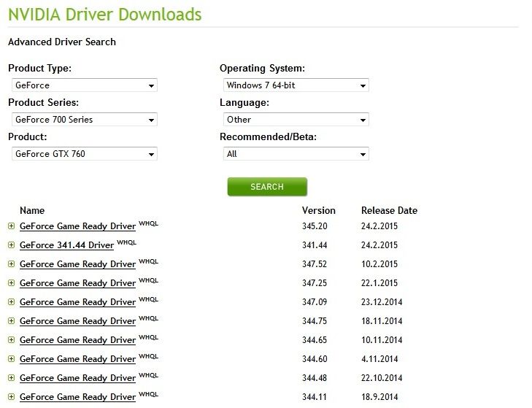The image size is (532, 408).
Task: Click the Name column header
Action: point(32,211)
